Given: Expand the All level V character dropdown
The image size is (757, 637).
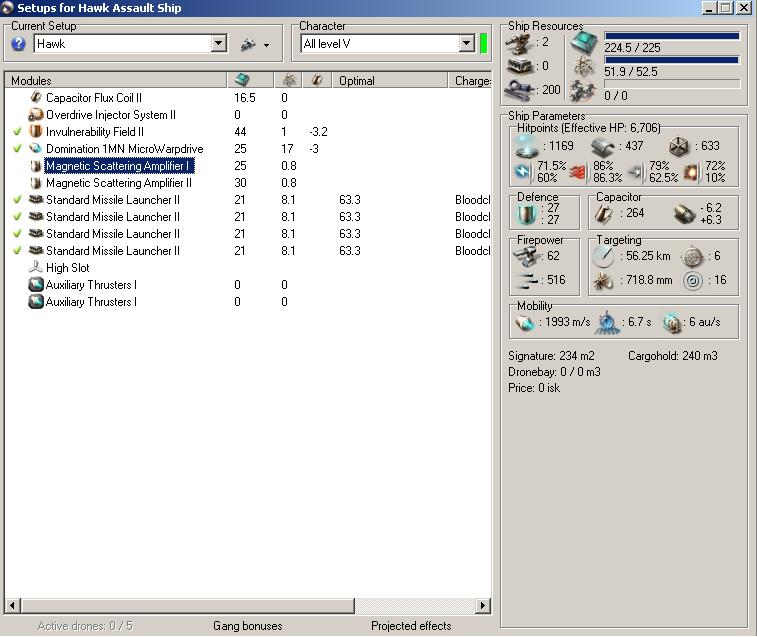Looking at the screenshot, I should coord(466,44).
